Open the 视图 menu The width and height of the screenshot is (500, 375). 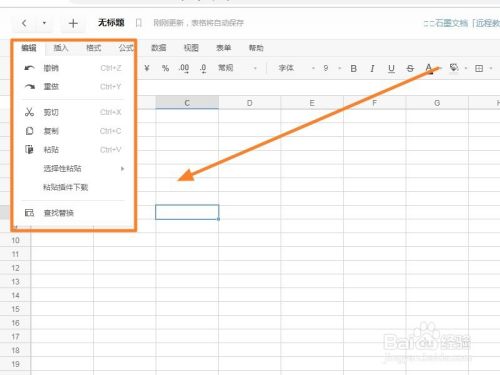click(x=191, y=48)
